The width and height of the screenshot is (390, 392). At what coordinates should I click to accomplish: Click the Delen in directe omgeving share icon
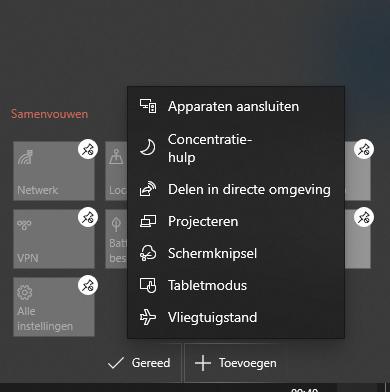pos(148,189)
